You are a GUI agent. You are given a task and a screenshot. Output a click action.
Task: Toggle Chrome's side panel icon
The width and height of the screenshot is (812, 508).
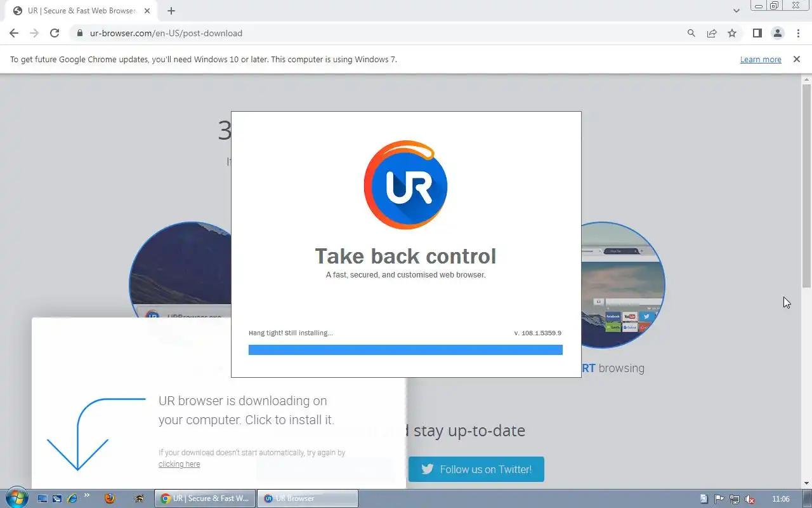pyautogui.click(x=757, y=33)
